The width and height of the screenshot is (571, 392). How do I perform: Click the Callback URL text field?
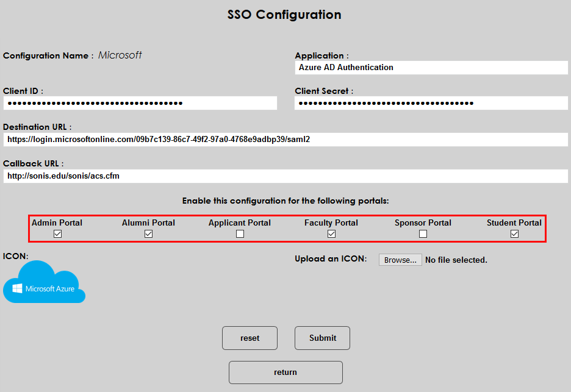pos(285,176)
